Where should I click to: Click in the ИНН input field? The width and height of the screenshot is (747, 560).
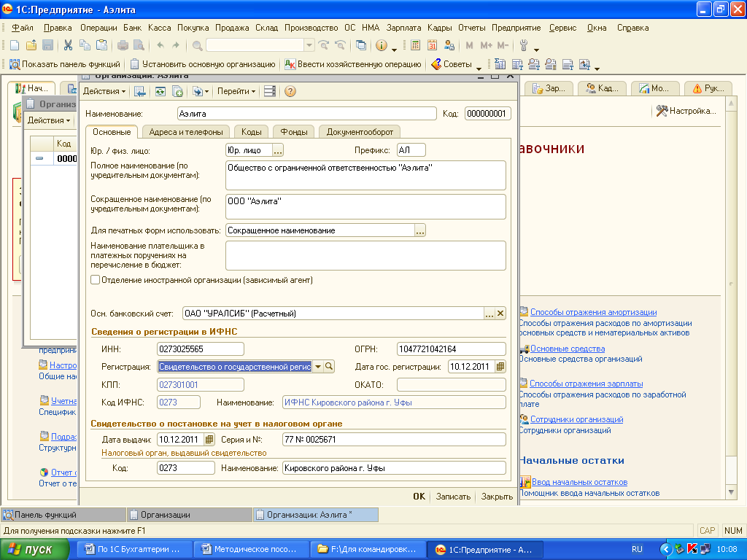200,349
